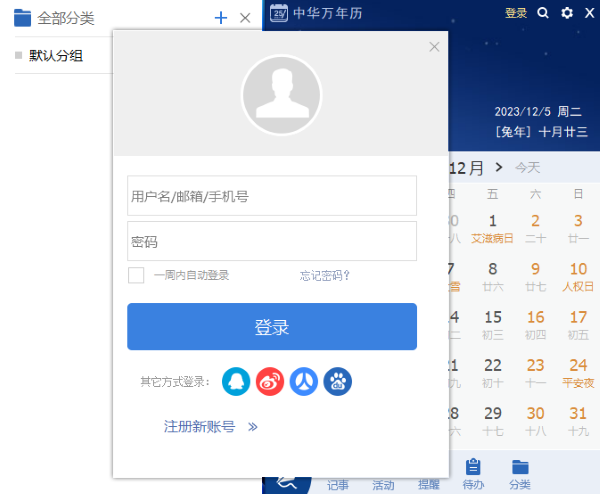The image size is (600, 494).
Task: Click the plus icon to add category
Action: [221, 17]
